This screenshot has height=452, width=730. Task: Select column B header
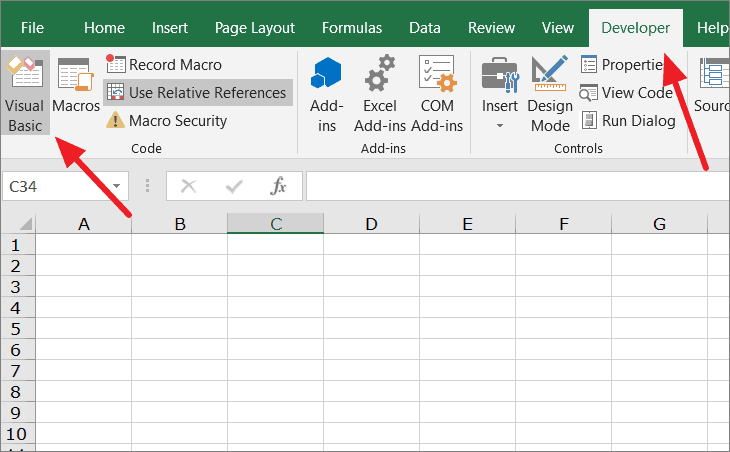180,224
